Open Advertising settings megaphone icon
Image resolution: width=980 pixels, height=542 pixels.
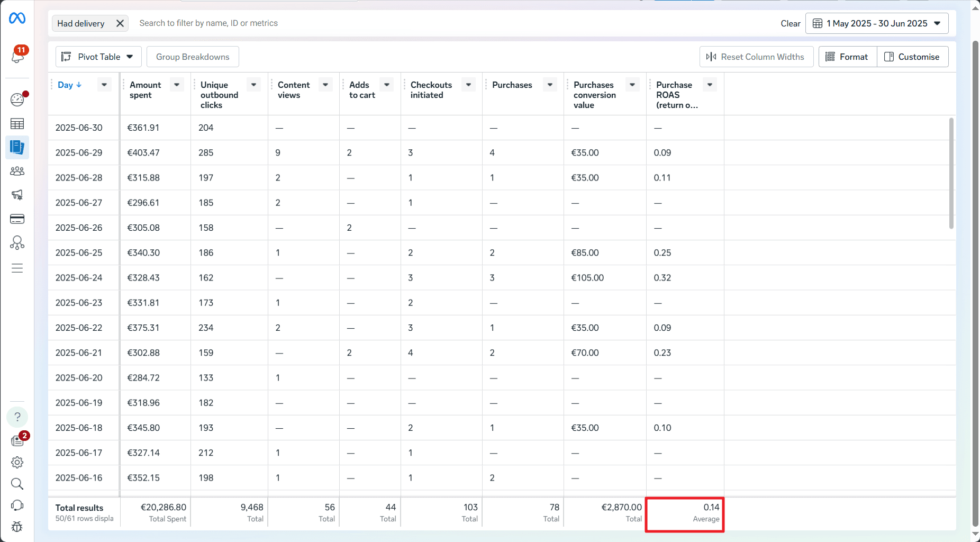click(17, 195)
